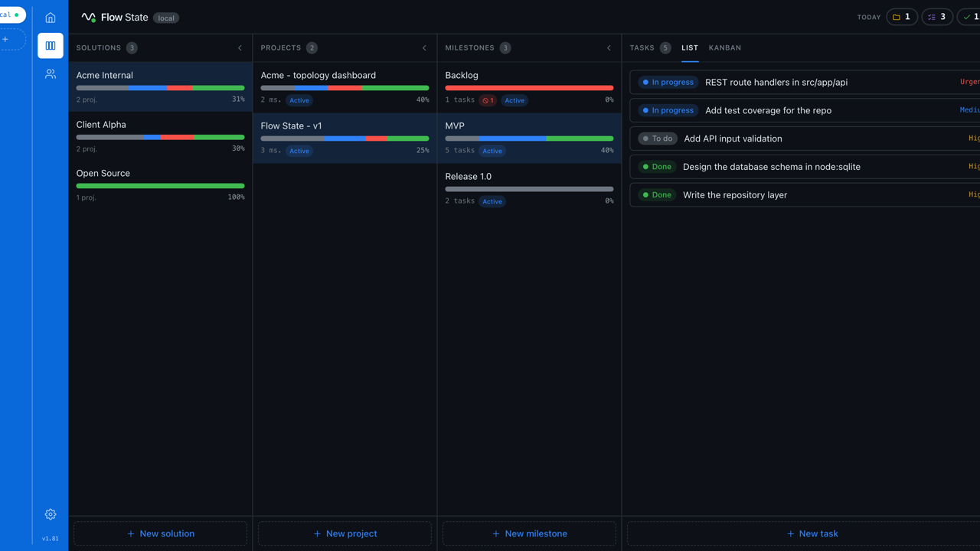Click Active badge on Acme topology dashboard
This screenshot has width=980, height=551.
299,100
